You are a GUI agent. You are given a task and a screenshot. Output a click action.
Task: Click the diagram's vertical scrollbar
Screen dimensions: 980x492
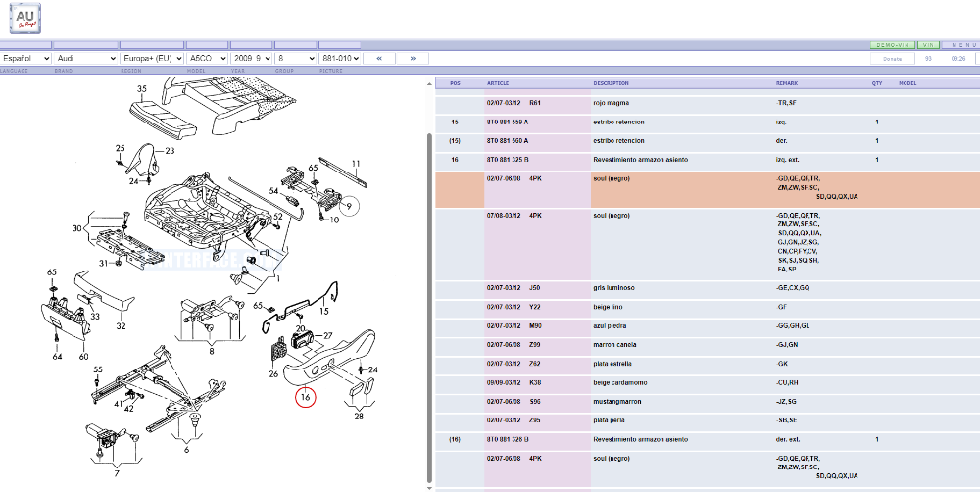[x=428, y=307]
